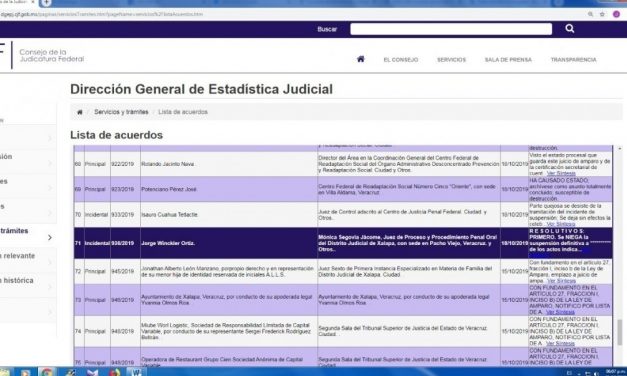Click the zoom magnifier icon in the address bar
The height and width of the screenshot is (376, 627).
coord(590,14)
